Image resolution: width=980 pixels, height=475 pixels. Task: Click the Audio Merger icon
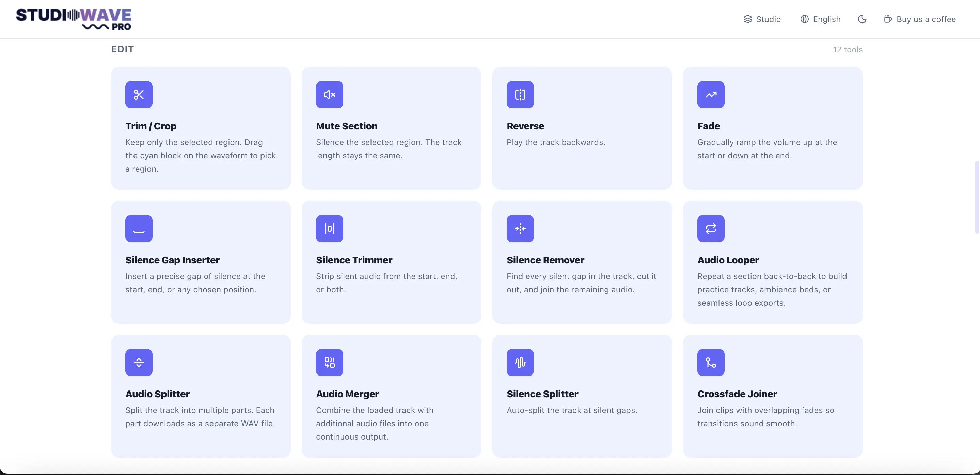click(330, 362)
